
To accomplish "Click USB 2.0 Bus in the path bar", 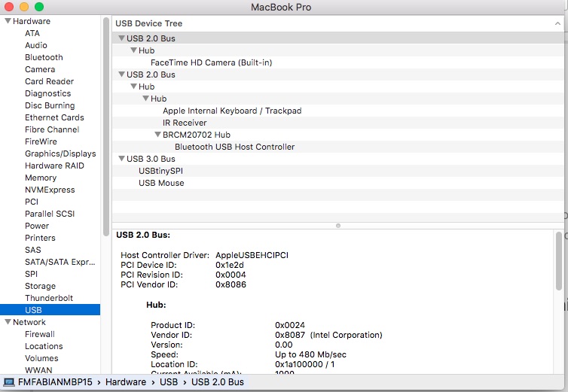I will click(218, 382).
